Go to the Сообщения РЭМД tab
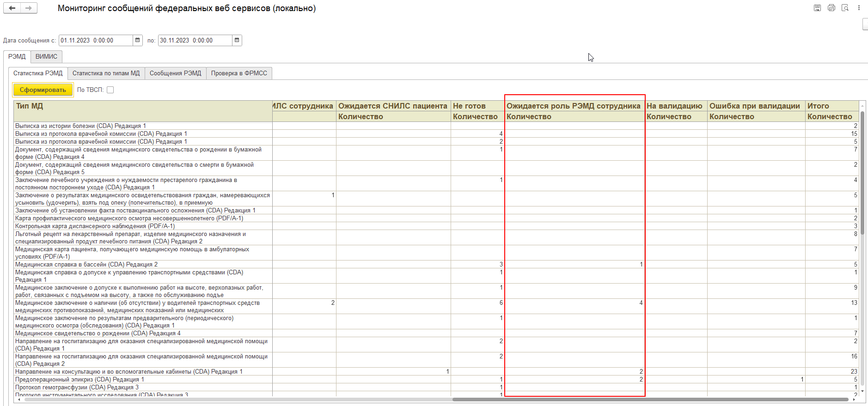Viewport: 868px width, 406px height. 175,73
